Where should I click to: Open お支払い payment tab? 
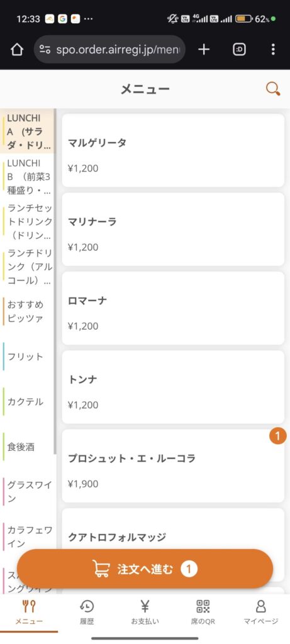pyautogui.click(x=145, y=612)
